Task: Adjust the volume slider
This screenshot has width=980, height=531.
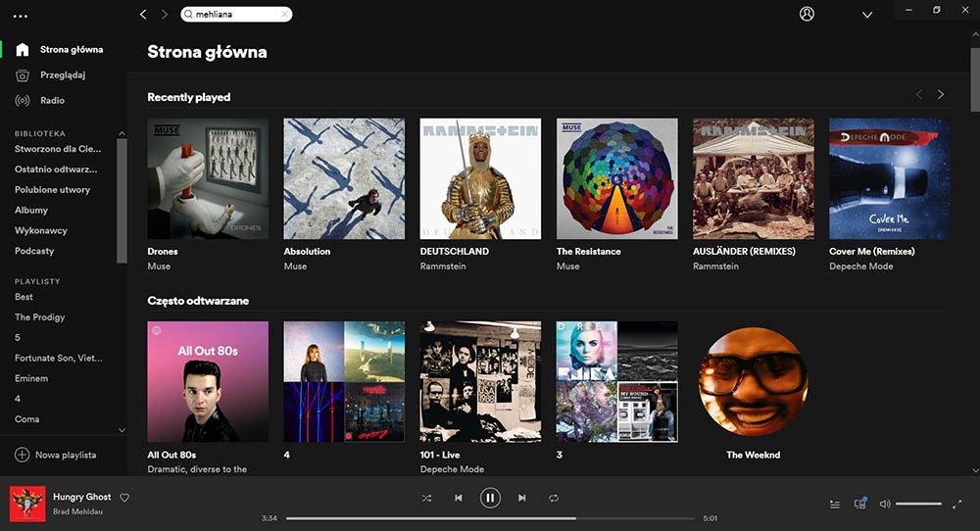Action: pos(919,504)
